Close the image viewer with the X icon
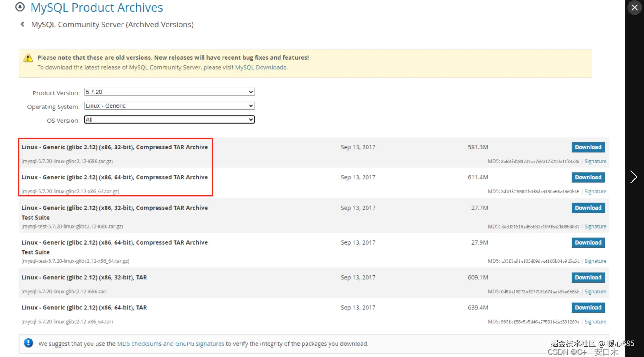Viewport: 644px width, 357px height. [x=634, y=8]
